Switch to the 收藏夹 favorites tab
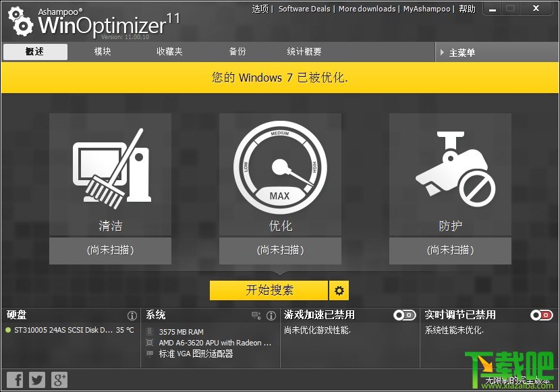Image resolution: width=560 pixels, height=392 pixels. coord(169,51)
